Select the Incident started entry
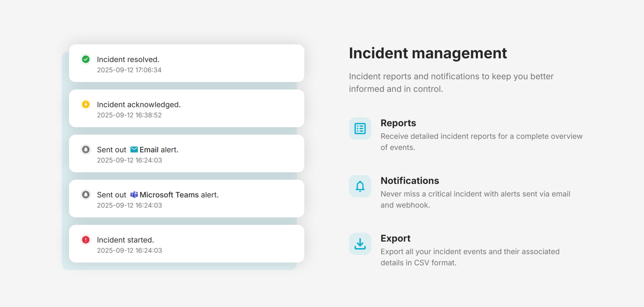This screenshot has width=644, height=307. click(x=125, y=240)
